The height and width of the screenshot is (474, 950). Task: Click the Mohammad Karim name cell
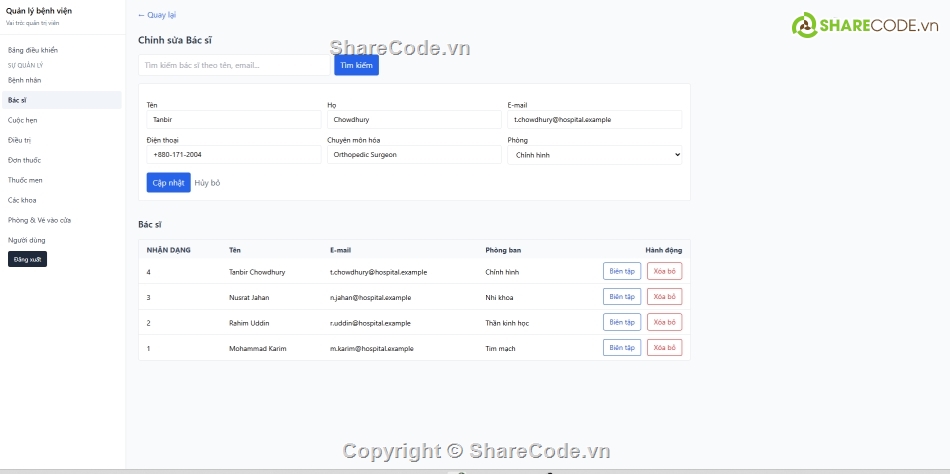(x=257, y=349)
